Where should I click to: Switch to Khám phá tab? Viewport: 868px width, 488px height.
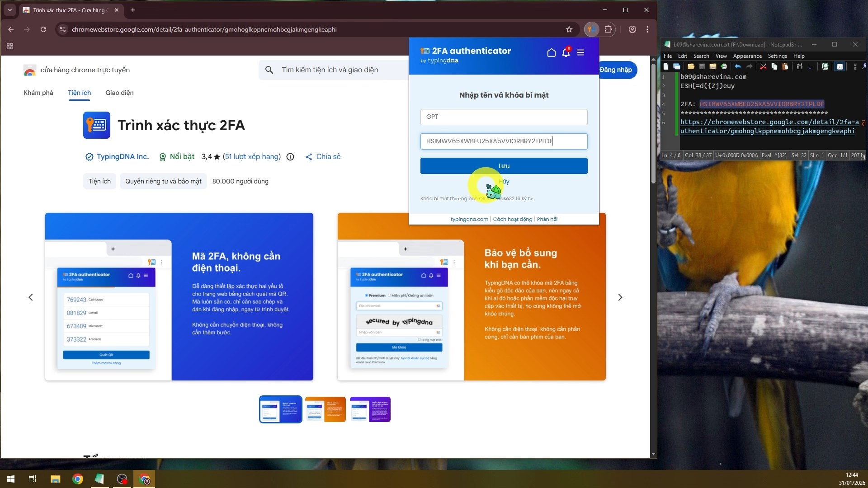click(38, 93)
